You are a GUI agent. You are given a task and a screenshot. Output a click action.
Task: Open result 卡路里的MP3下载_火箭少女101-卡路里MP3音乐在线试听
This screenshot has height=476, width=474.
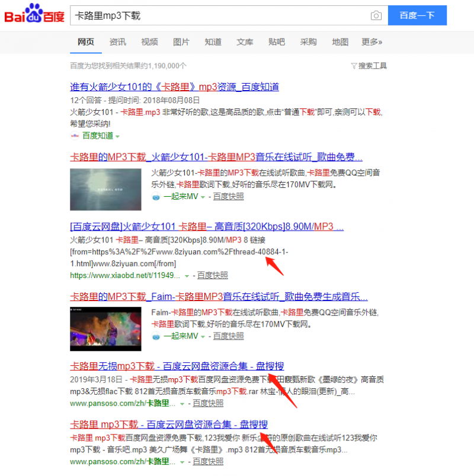(x=216, y=157)
